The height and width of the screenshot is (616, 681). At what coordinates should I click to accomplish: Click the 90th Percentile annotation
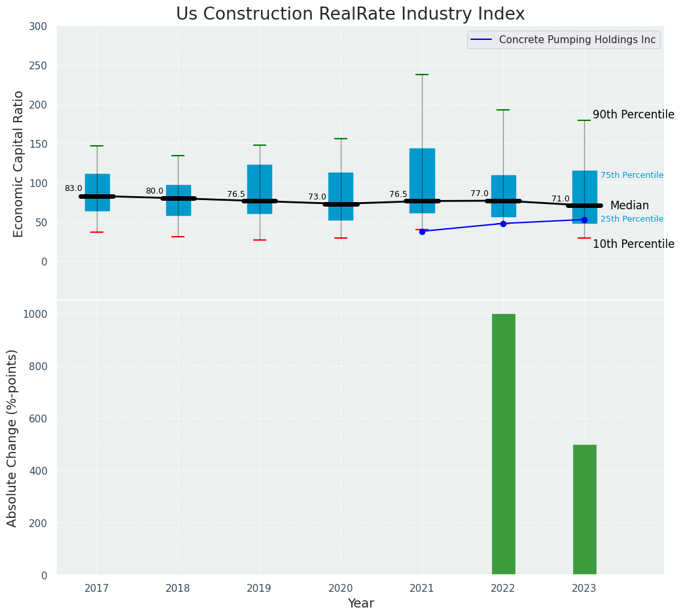633,115
